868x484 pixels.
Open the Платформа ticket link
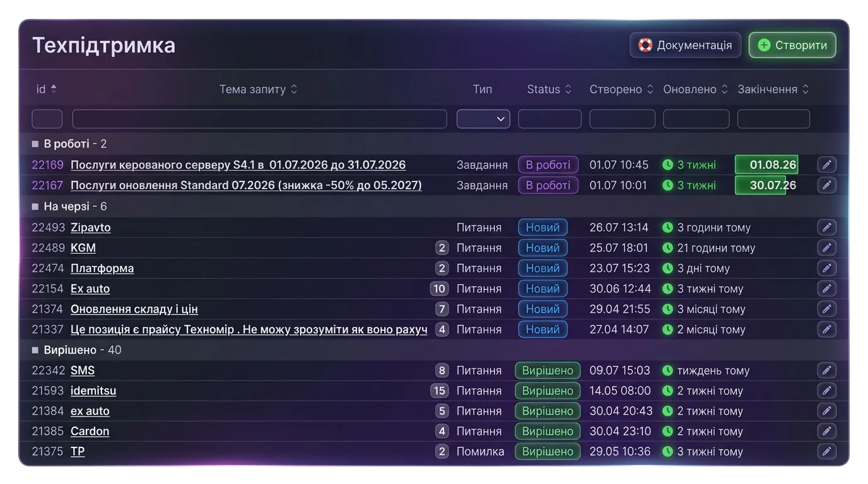tap(102, 268)
